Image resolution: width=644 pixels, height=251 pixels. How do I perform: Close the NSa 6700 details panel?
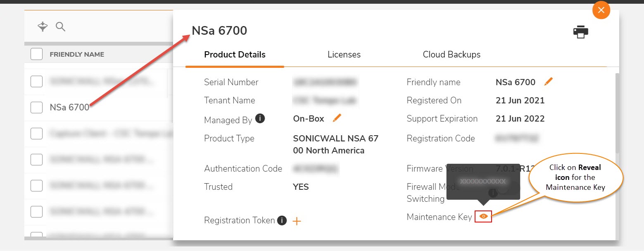pyautogui.click(x=601, y=10)
